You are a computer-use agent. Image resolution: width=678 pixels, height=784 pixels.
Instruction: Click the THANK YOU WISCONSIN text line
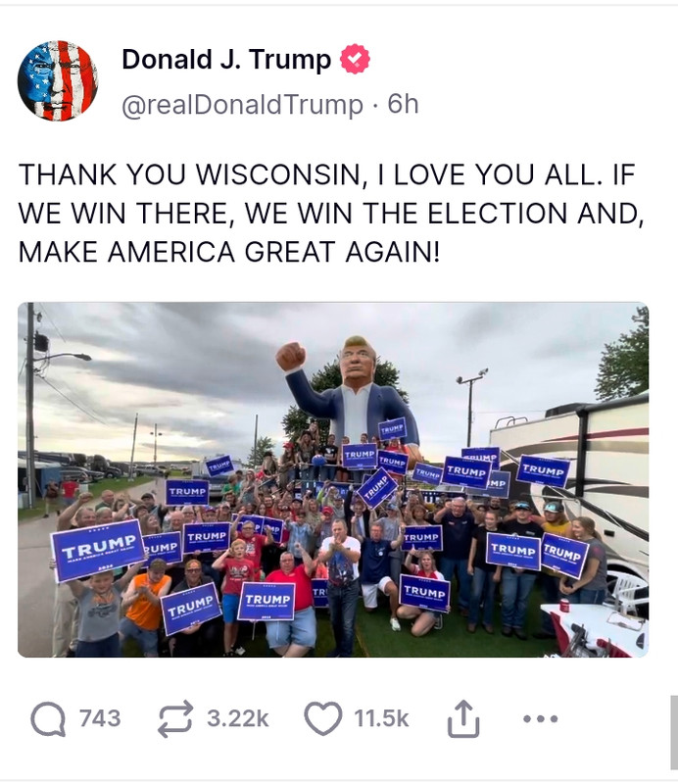[x=326, y=174]
